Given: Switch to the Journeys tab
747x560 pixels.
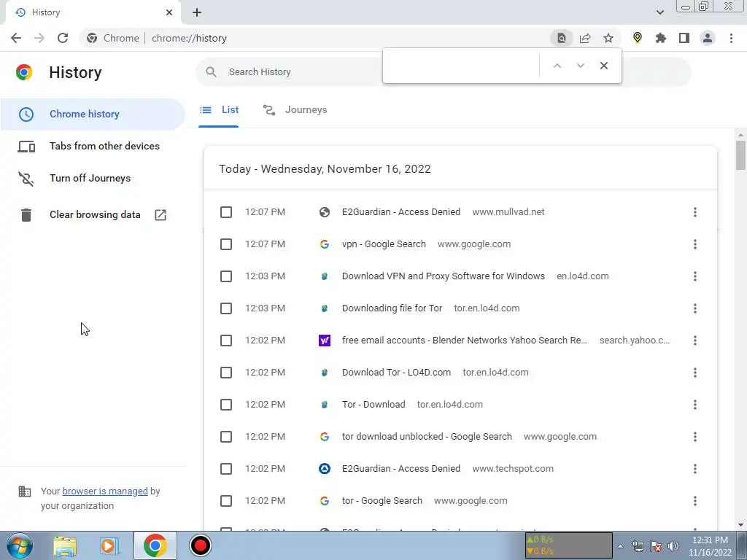Looking at the screenshot, I should [295, 110].
